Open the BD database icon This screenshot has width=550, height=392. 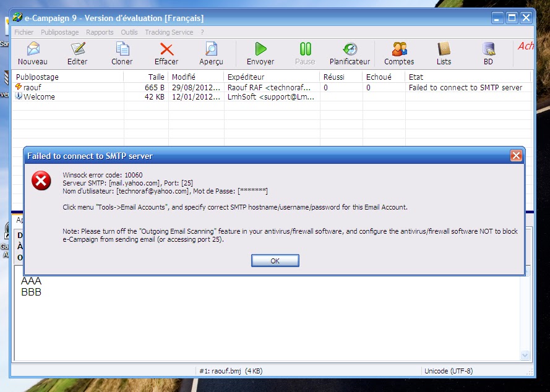pyautogui.click(x=489, y=49)
